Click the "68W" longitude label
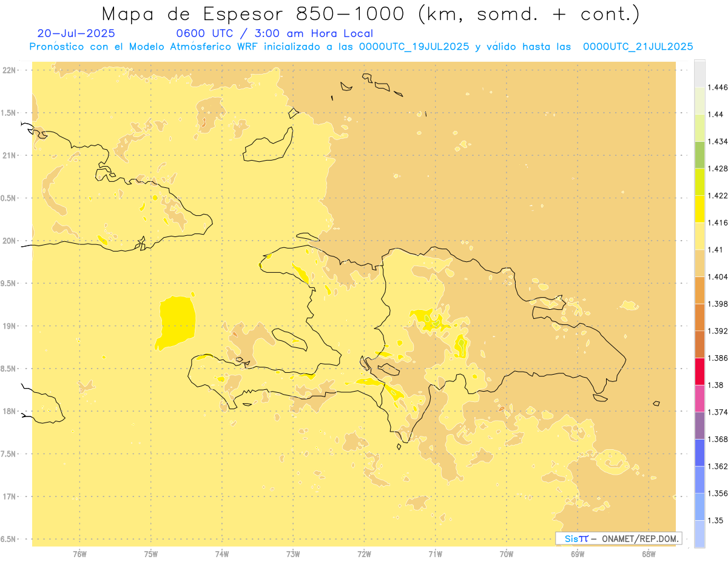Image resolution: width=728 pixels, height=562 pixels. tap(649, 554)
